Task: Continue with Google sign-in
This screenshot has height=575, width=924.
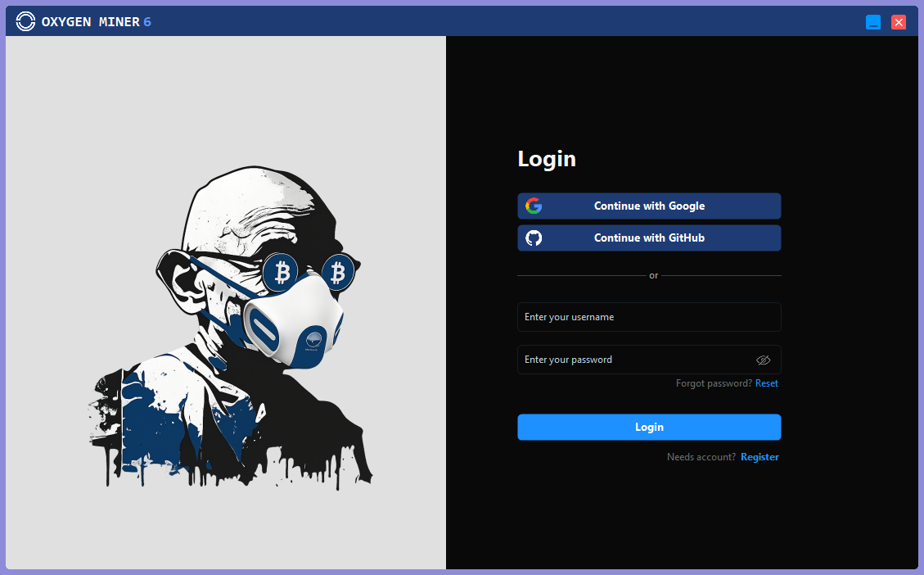Action: [649, 206]
